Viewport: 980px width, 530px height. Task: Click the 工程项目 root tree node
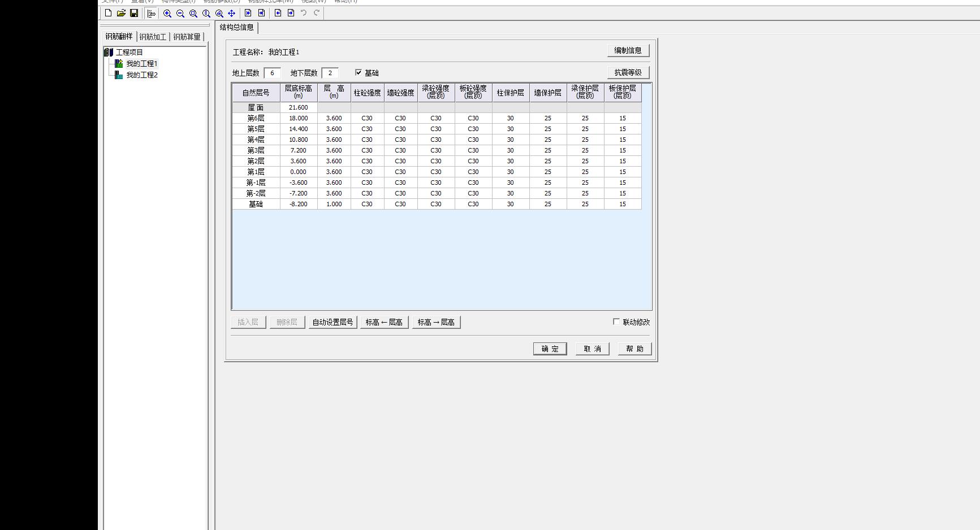tap(129, 52)
